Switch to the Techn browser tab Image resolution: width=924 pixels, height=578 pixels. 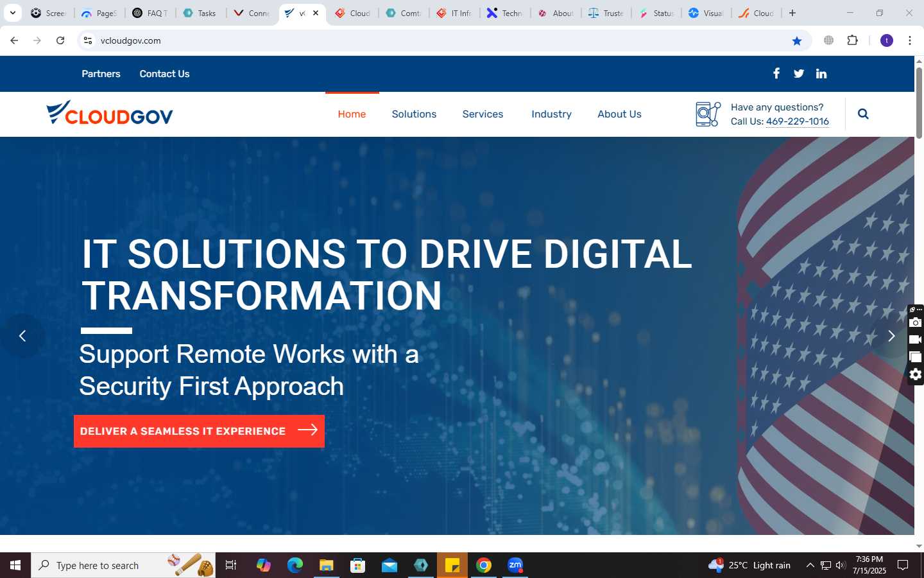[x=505, y=13]
